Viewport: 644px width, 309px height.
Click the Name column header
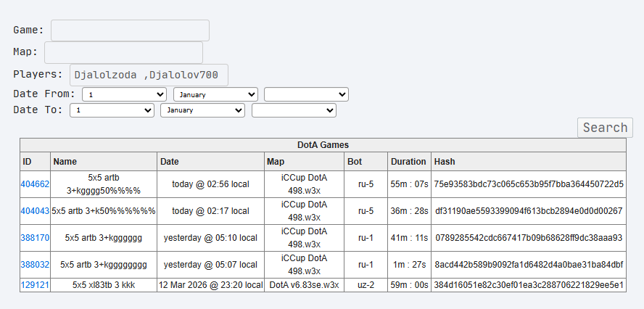(65, 161)
